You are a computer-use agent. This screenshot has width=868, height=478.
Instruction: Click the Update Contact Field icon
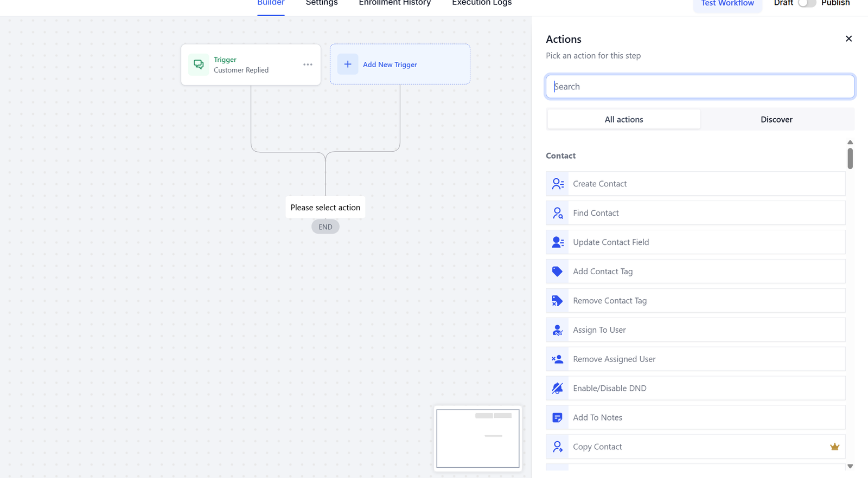(x=558, y=242)
